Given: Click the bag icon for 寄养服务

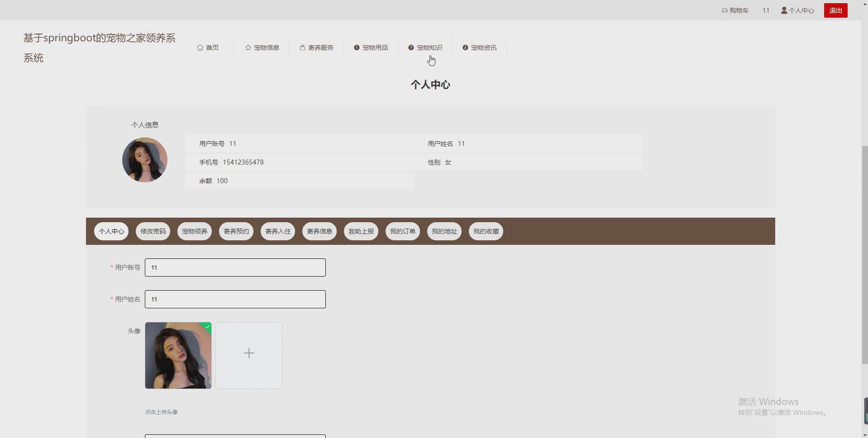Looking at the screenshot, I should tap(302, 48).
